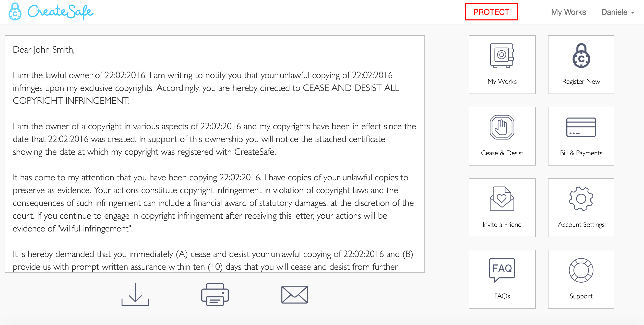The image size is (644, 325).
Task: Print the letter with the printer icon
Action: click(x=215, y=295)
